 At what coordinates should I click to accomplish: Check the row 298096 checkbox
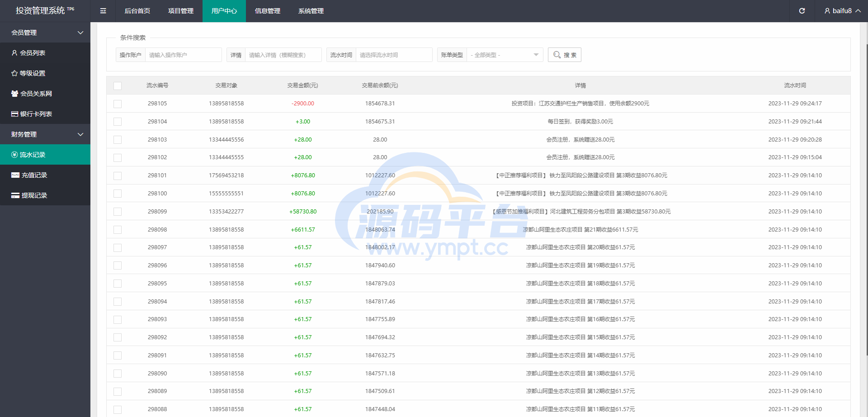point(118,265)
